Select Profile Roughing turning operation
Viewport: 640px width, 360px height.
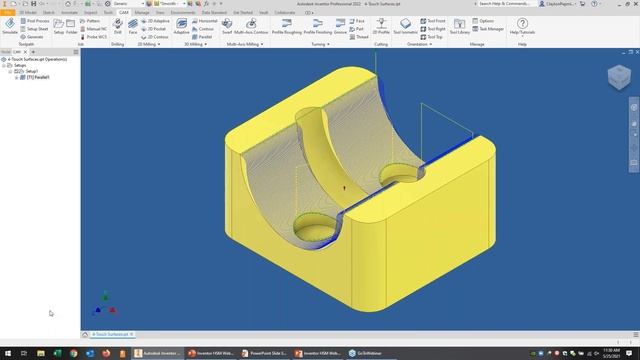[287, 27]
